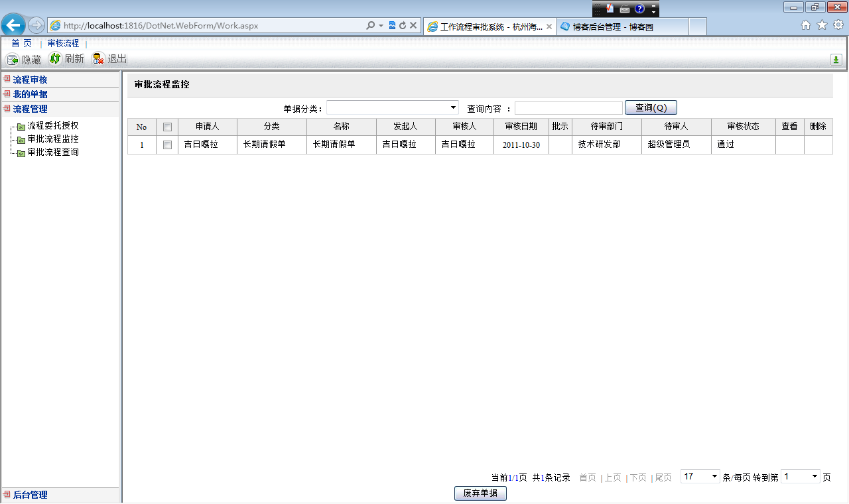Screen dimensions: 849x504
Task: Tick the select-all checkbox in table header
Action: pos(167,127)
